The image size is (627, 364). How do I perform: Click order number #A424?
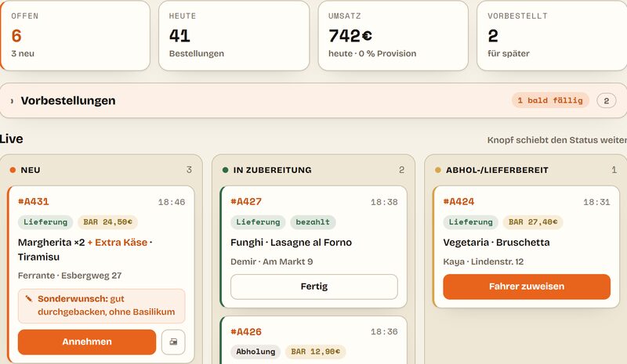458,202
